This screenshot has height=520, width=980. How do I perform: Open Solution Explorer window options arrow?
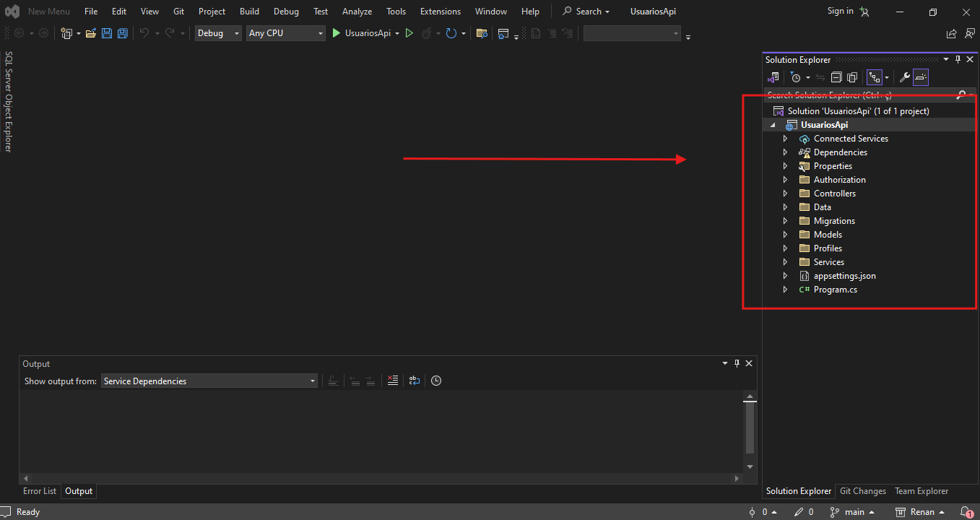[x=946, y=60]
